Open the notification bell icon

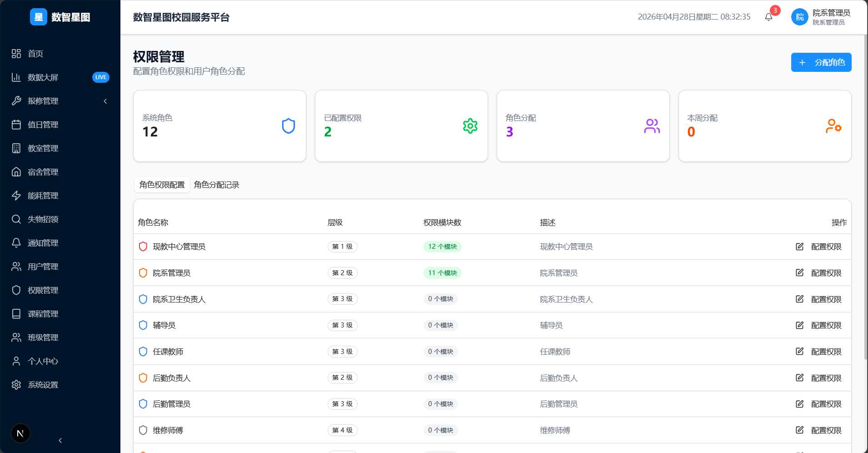[768, 17]
